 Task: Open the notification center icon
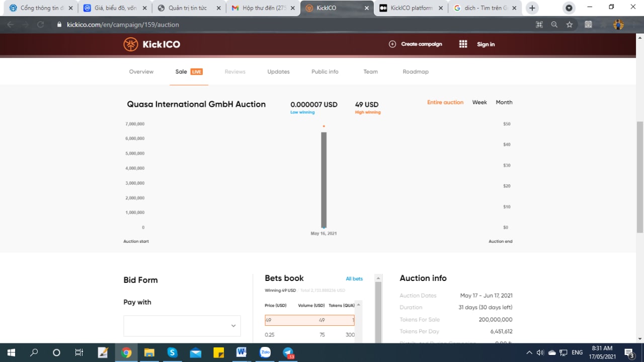(629, 352)
